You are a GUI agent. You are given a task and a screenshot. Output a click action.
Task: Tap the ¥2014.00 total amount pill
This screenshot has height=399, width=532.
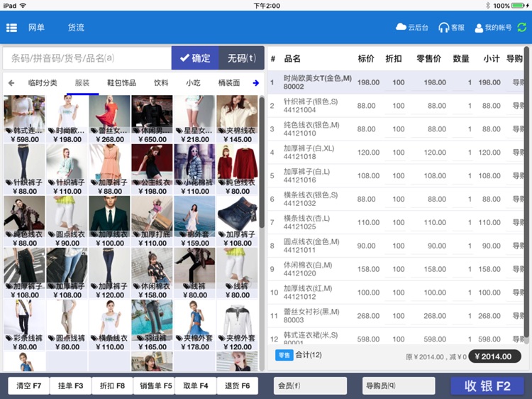[x=494, y=356]
